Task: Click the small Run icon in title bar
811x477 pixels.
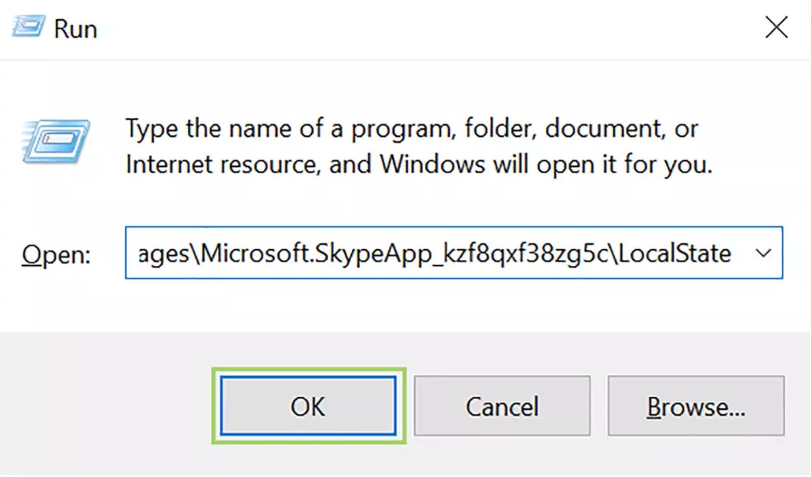Action: 28,26
